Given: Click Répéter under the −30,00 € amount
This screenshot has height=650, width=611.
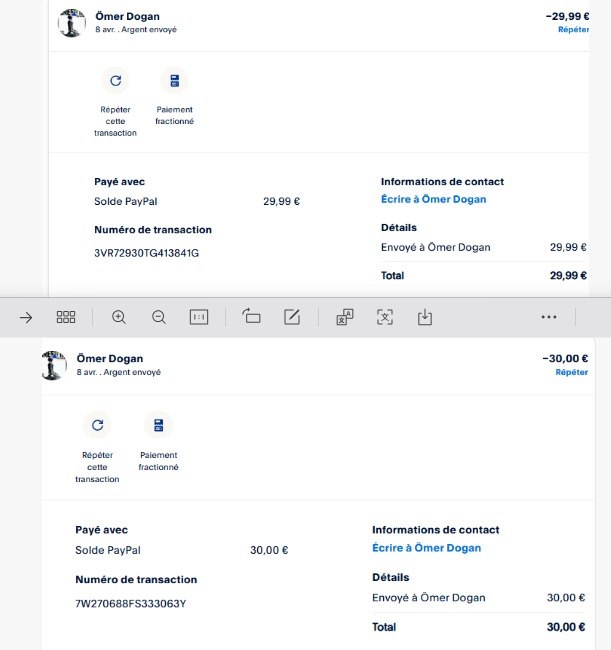Looking at the screenshot, I should [571, 372].
